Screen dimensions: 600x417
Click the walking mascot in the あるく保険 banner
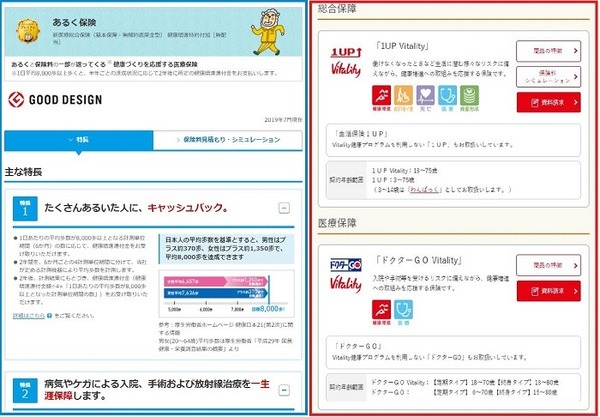coord(269,33)
